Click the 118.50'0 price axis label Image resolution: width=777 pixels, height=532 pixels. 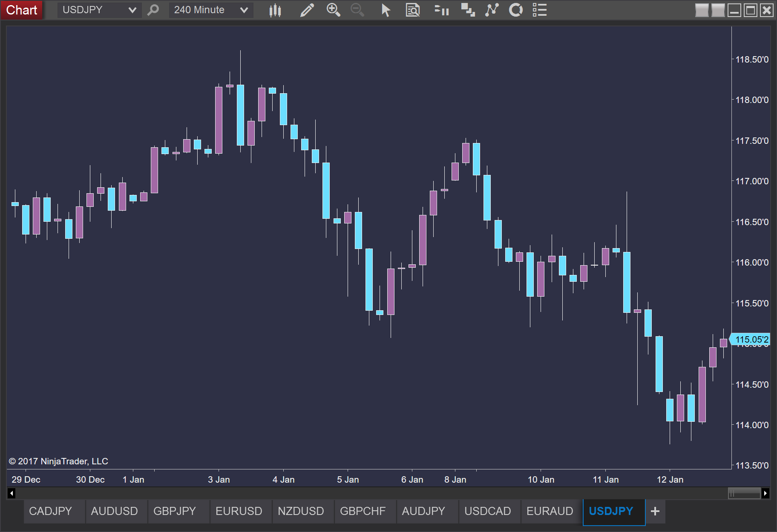pyautogui.click(x=752, y=60)
